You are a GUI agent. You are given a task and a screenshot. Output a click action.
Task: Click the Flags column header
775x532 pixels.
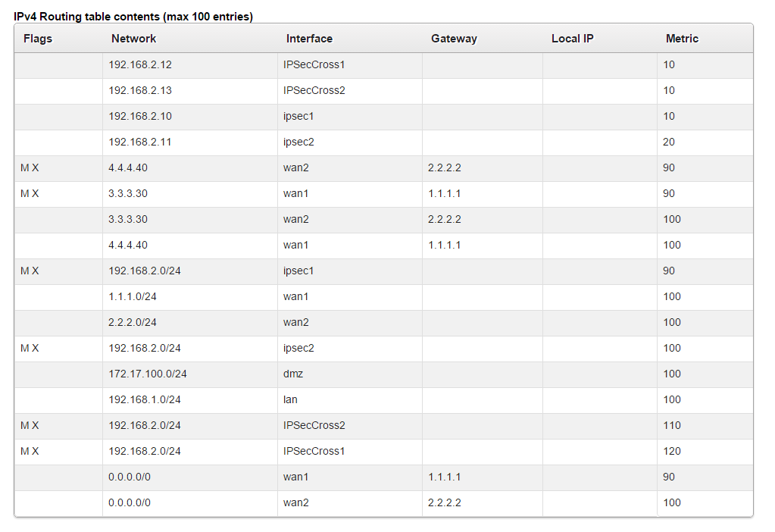[38, 39]
